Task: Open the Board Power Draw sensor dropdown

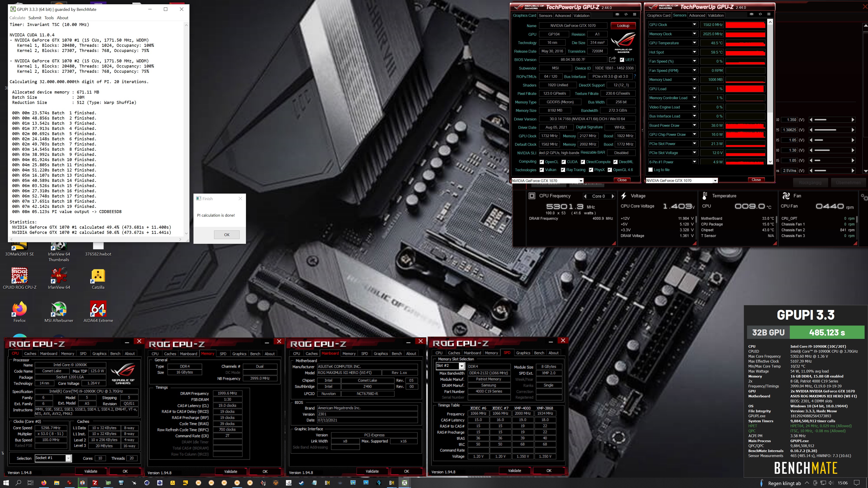Action: (694, 125)
